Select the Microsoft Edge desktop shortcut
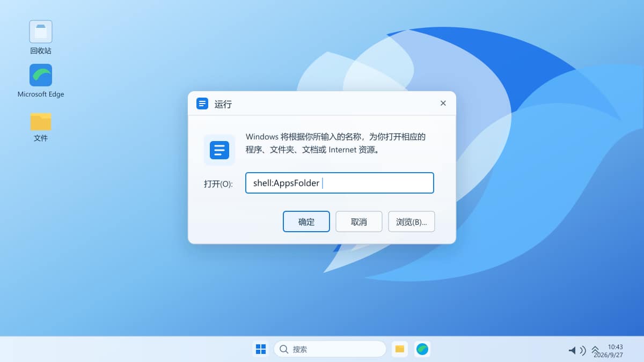This screenshot has width=644, height=362. [41, 81]
